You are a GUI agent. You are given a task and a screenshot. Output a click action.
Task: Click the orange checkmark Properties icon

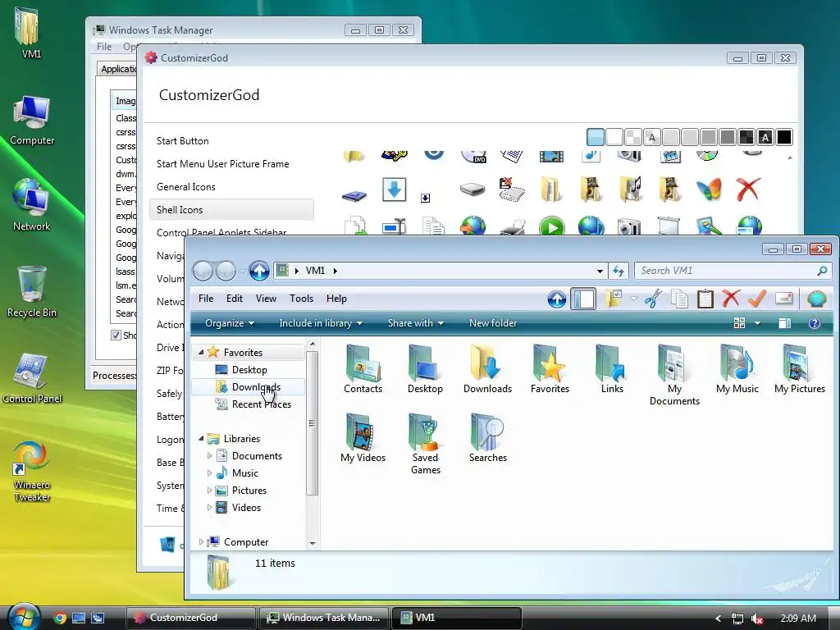[757, 299]
